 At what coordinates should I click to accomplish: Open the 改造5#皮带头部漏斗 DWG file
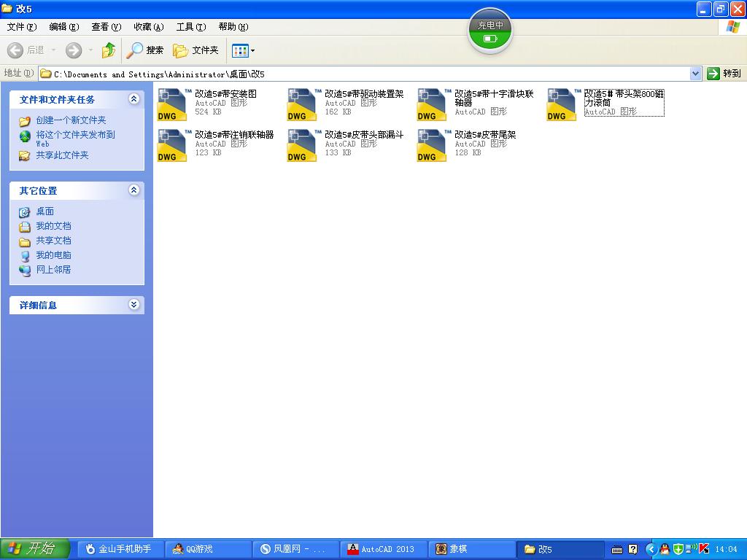301,145
